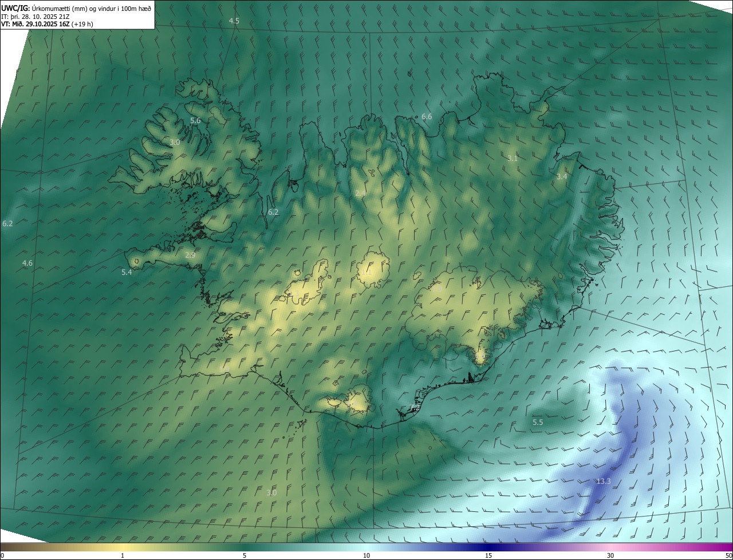Screen dimensions: 733x560
Task: Click the '3.0' value label in the southern ocean
Action: (x=271, y=492)
